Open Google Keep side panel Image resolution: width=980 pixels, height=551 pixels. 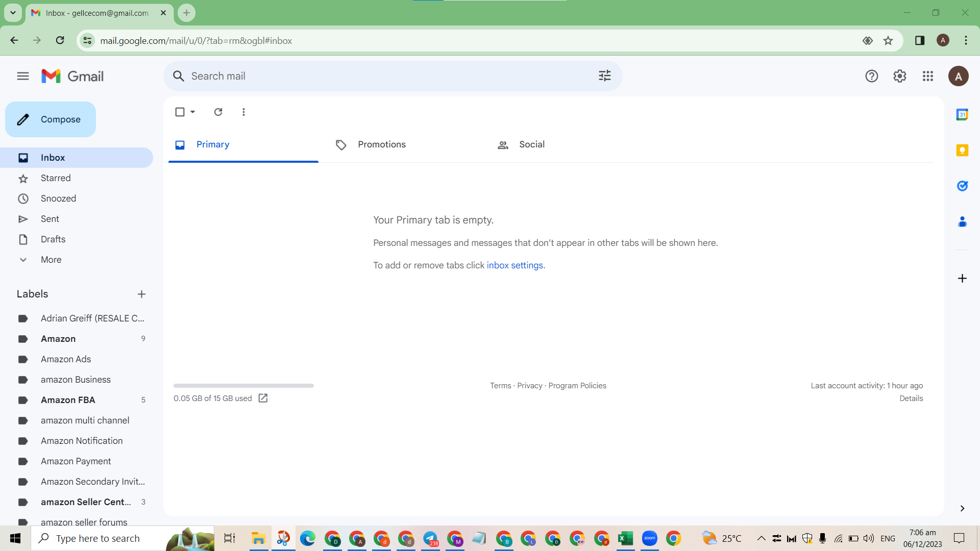(962, 150)
